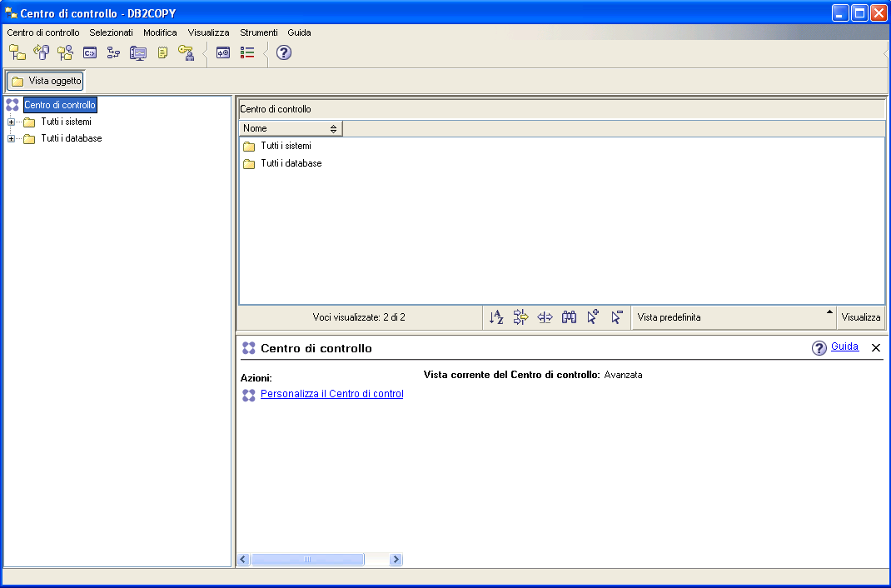
Task: Open the Control Center toolbar icon
Action: point(17,52)
